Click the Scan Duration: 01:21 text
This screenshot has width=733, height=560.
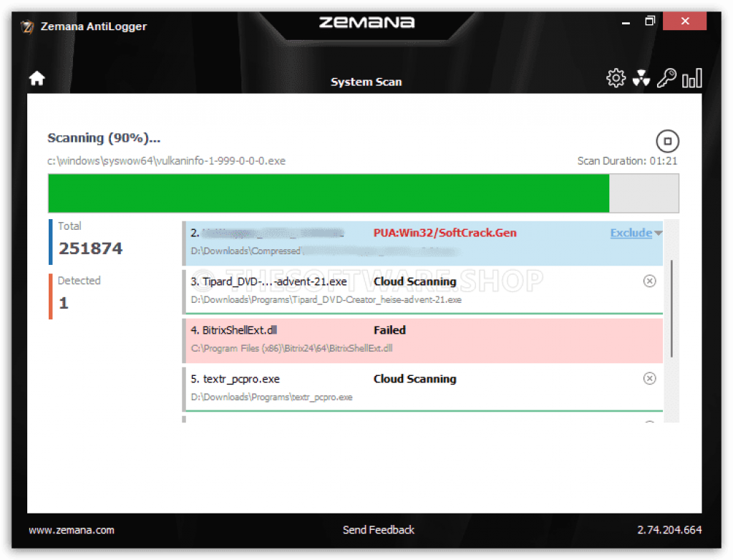627,161
